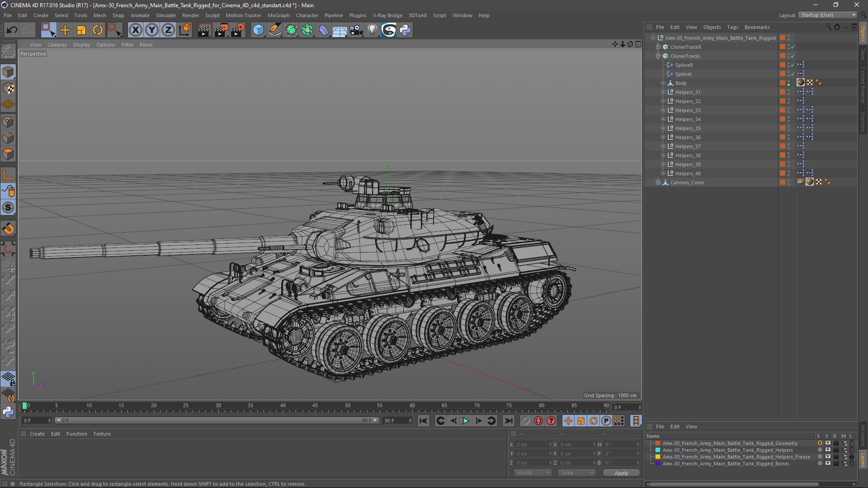Screen dimensions: 868x488
Task: Click Function in material manager
Action: point(76,434)
